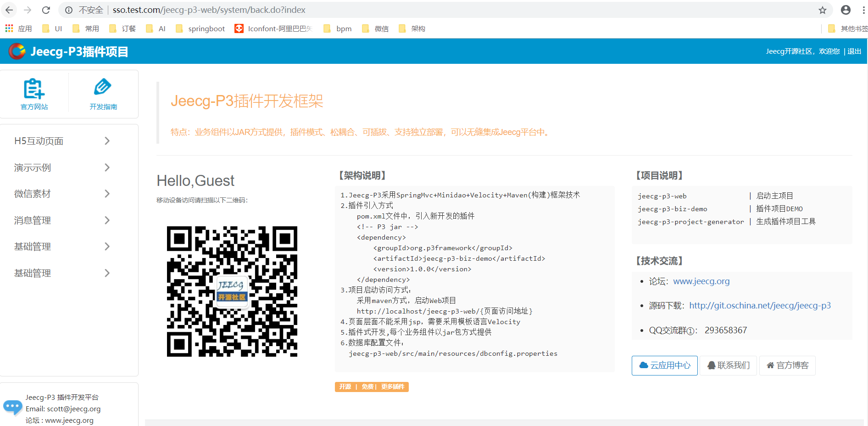Viewport: 868px width, 426px height.
Task: Click the www.jeecg.org forum link
Action: click(701, 281)
